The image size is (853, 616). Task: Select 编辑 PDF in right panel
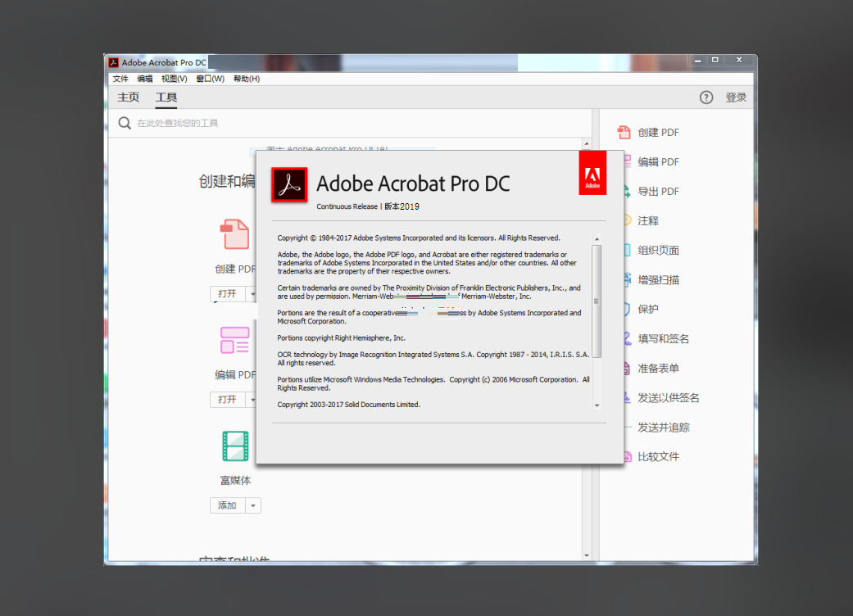coord(658,162)
